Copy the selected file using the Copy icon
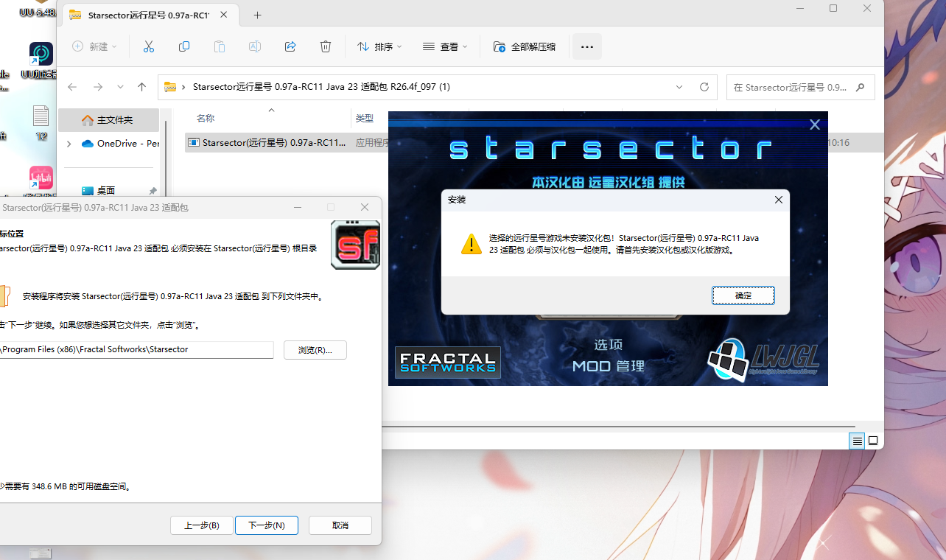Screen dimensions: 946x560 click(184, 46)
